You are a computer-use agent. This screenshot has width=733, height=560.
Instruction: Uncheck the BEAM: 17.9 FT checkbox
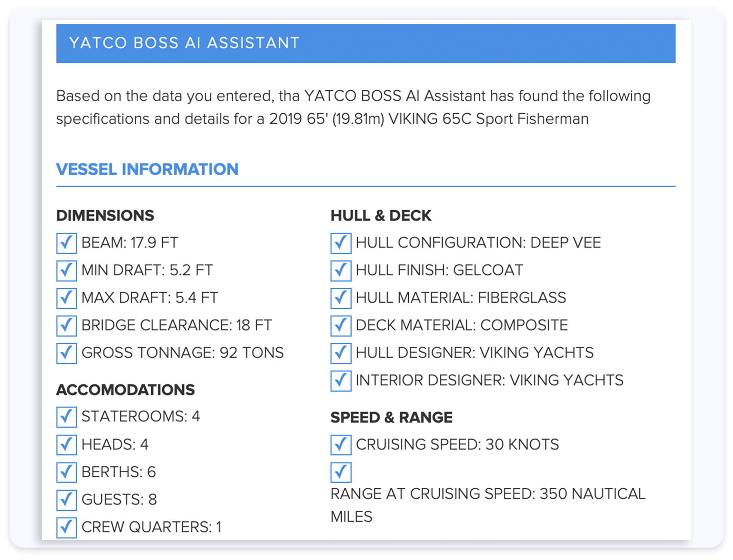pos(67,243)
